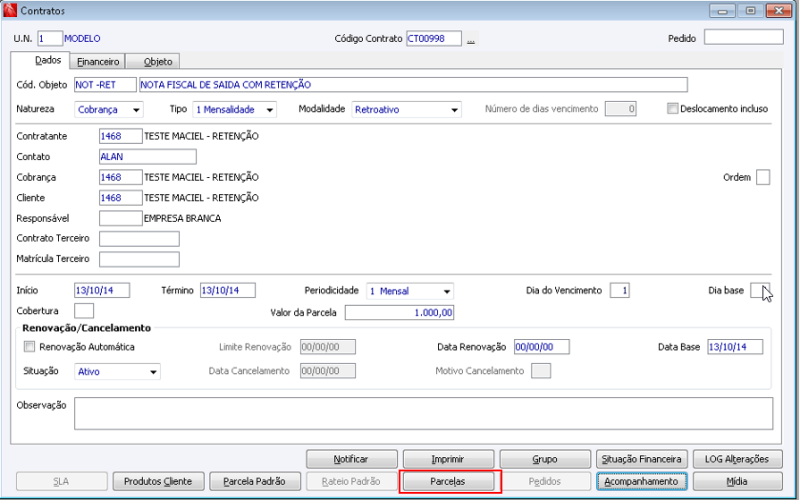
Task: Open the Periodicidade Mensal dropdown
Action: tap(410, 291)
